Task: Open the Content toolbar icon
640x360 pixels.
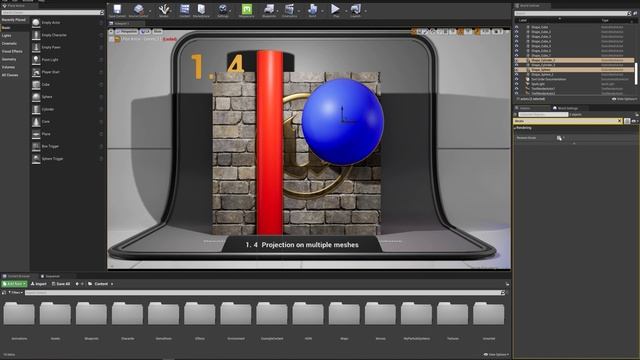Action: click(184, 10)
